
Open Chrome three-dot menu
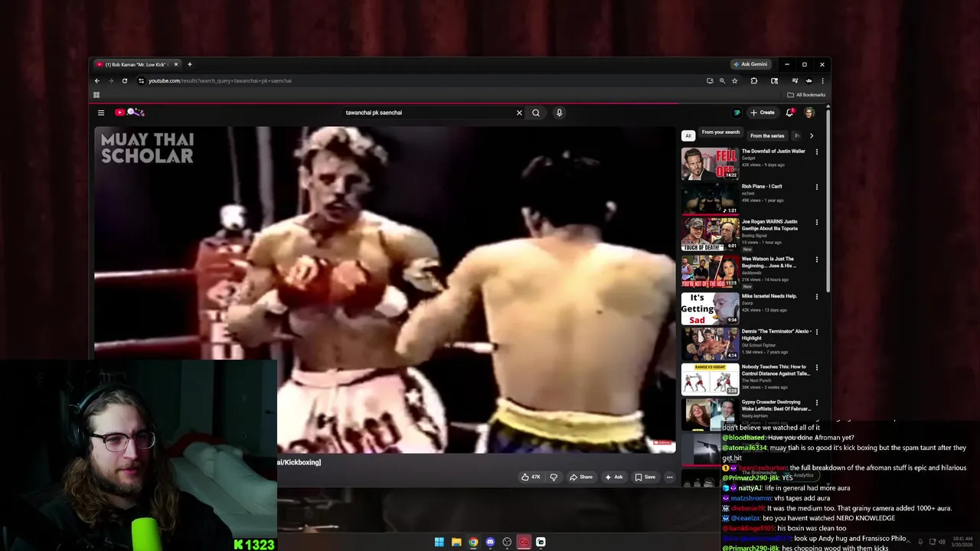(x=822, y=80)
